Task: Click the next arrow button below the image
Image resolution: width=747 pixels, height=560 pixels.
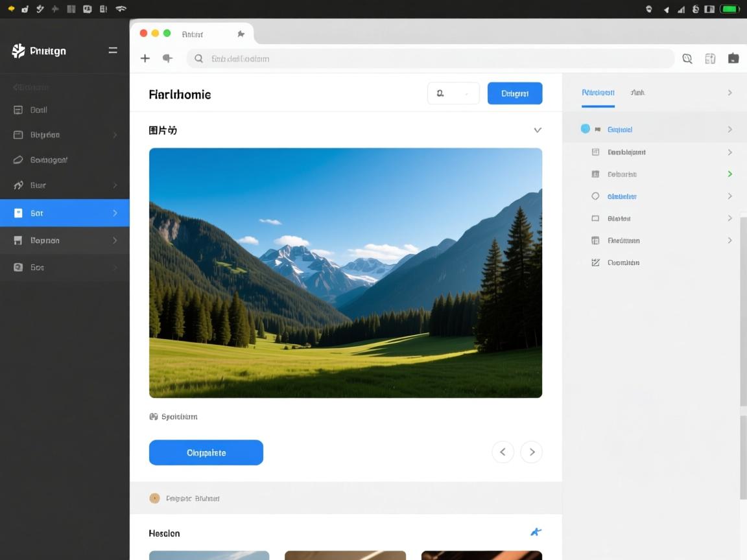Action: pyautogui.click(x=532, y=452)
